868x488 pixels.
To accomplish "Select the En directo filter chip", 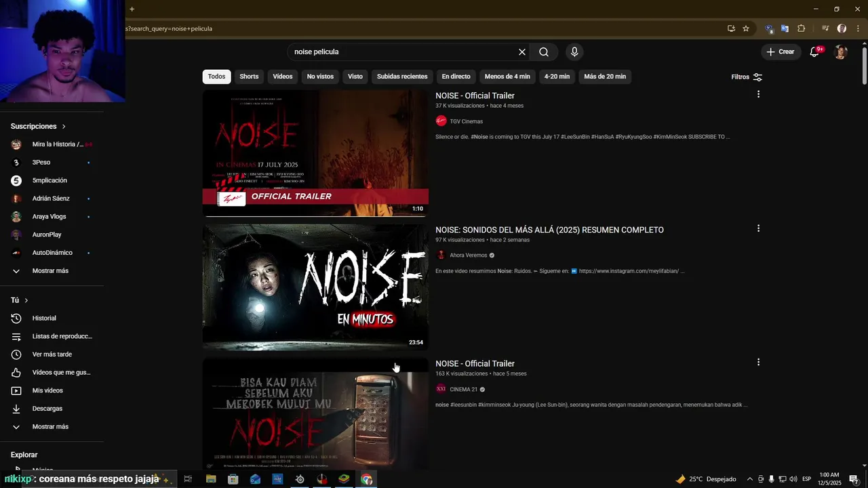I will coord(456,77).
